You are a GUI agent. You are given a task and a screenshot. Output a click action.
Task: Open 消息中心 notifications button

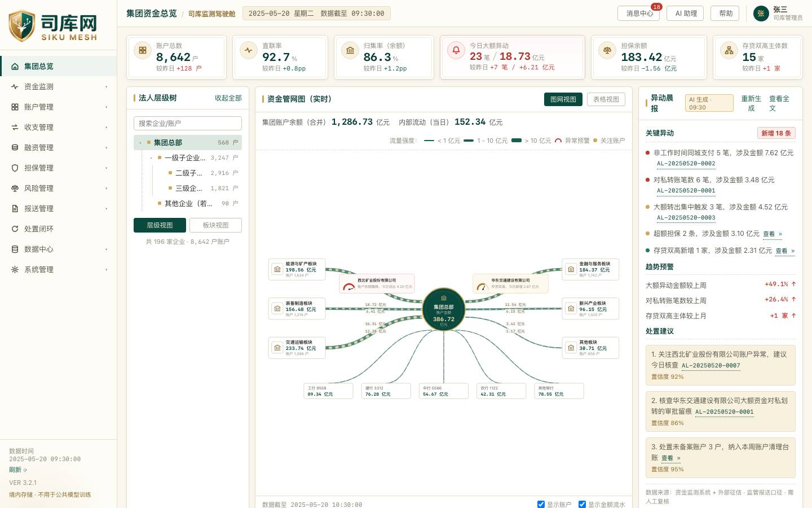click(x=639, y=14)
